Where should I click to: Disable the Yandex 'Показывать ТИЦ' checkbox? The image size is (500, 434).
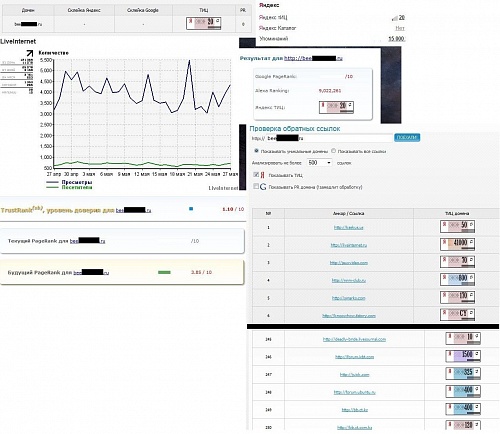pyautogui.click(x=256, y=175)
